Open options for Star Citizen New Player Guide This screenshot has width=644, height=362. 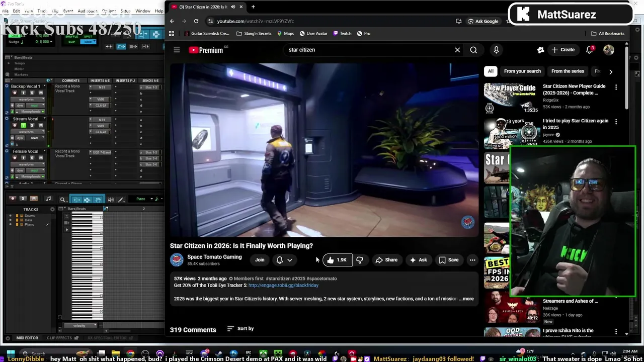coord(616,87)
